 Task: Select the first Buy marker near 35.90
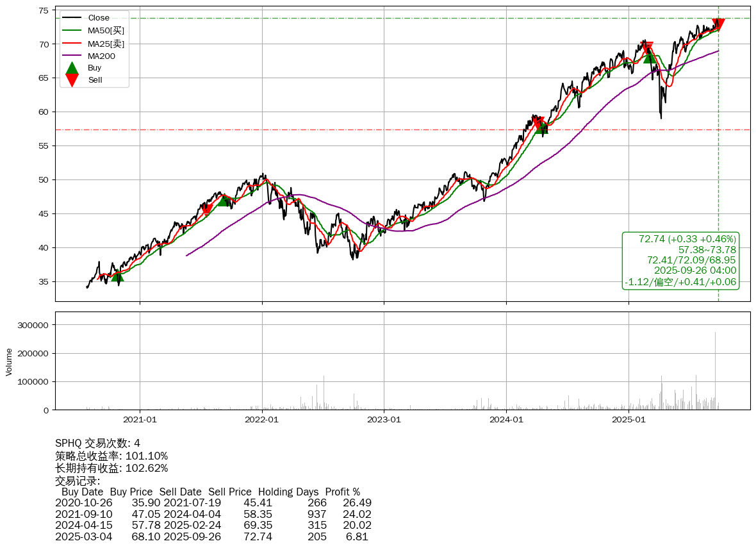117,276
